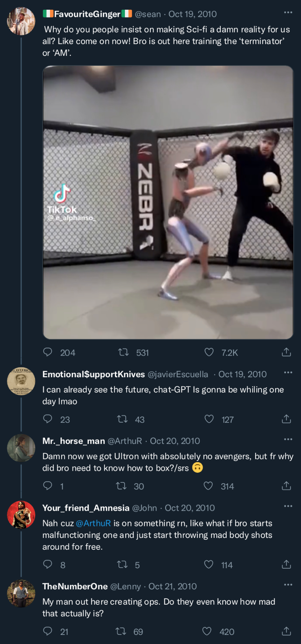Open the @ArthuR mention link

point(93,523)
